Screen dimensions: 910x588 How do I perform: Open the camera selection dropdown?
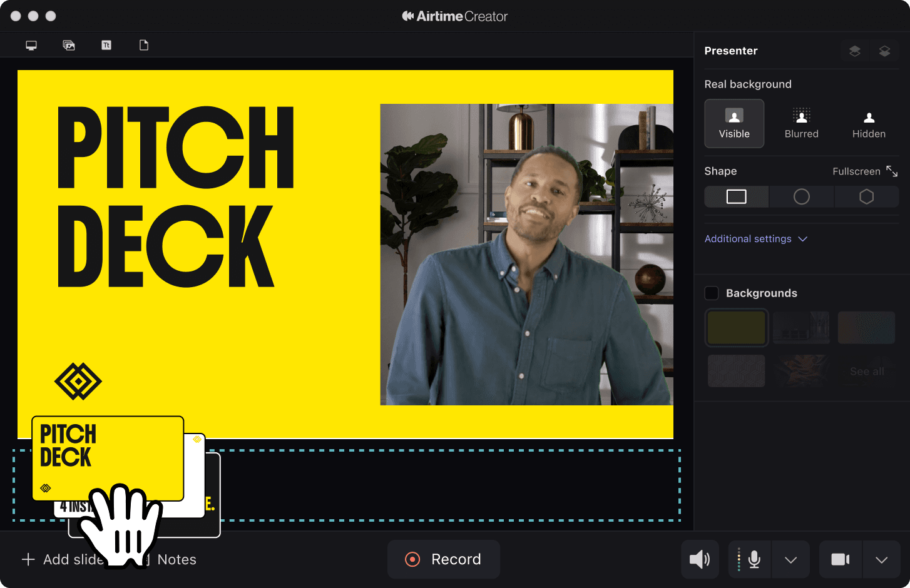point(881,559)
